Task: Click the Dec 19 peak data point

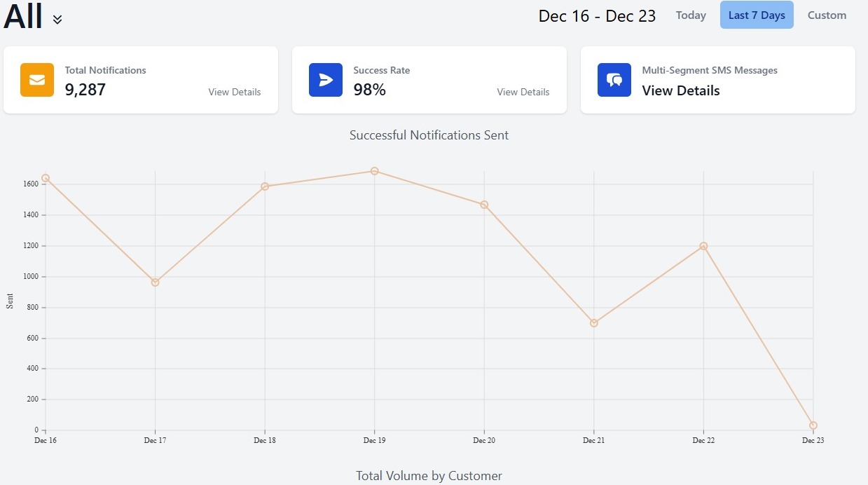Action: coord(375,171)
